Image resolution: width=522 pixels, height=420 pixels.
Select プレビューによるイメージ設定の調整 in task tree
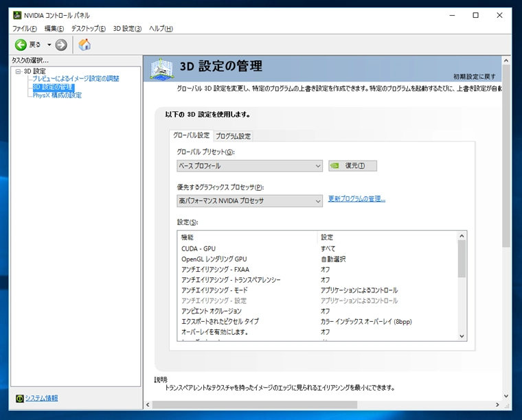(x=76, y=79)
